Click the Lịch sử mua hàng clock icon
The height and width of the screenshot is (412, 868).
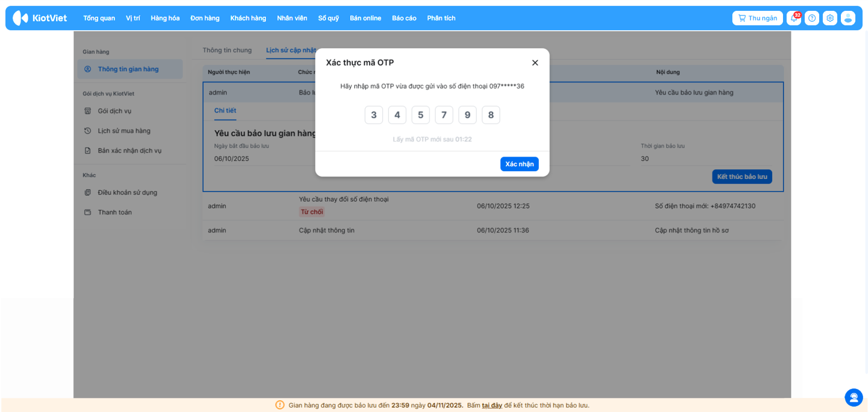87,131
